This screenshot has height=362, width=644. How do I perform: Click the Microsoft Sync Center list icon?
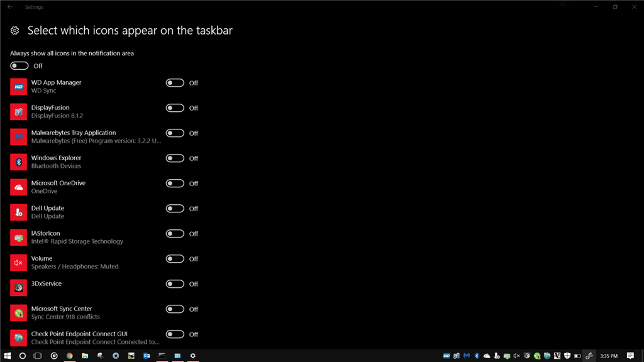tap(18, 313)
